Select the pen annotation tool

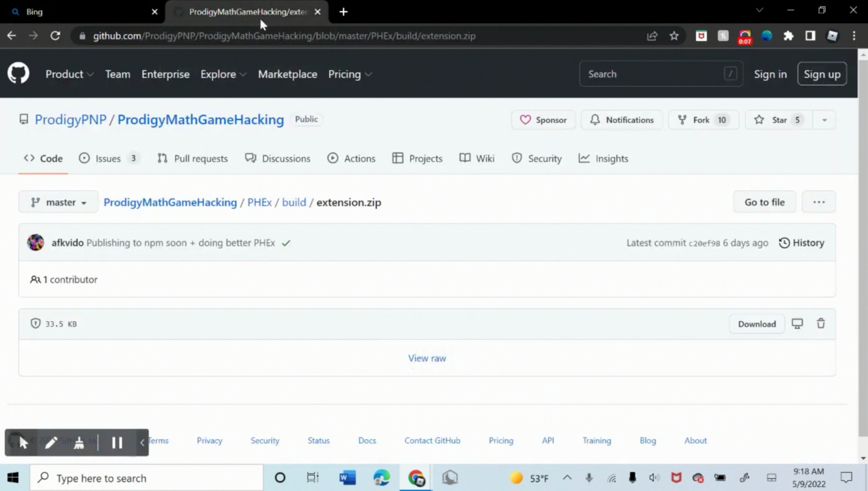51,442
